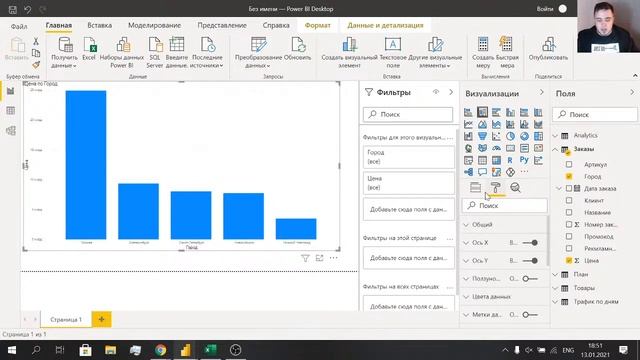This screenshot has height=360, width=640.
Task: Choose the pie chart visual
Action: click(x=510, y=136)
